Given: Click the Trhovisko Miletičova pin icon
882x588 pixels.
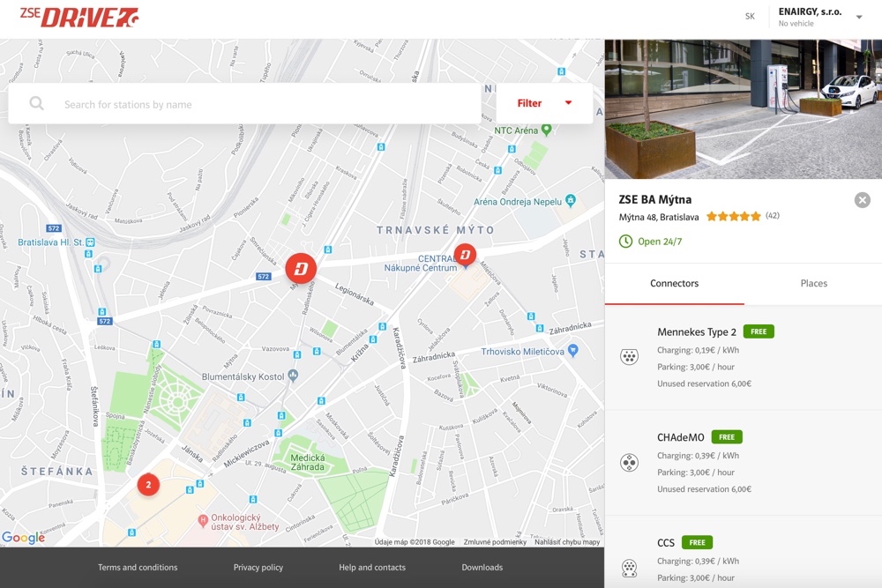Looking at the screenshot, I should pyautogui.click(x=572, y=351).
